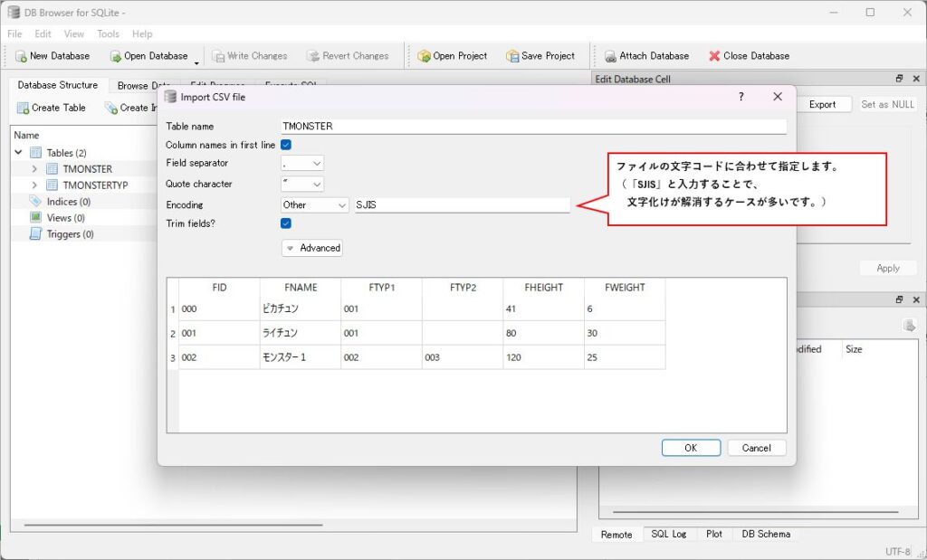Toggle the Trim fields checkbox
This screenshot has width=927, height=560.
coord(286,223)
